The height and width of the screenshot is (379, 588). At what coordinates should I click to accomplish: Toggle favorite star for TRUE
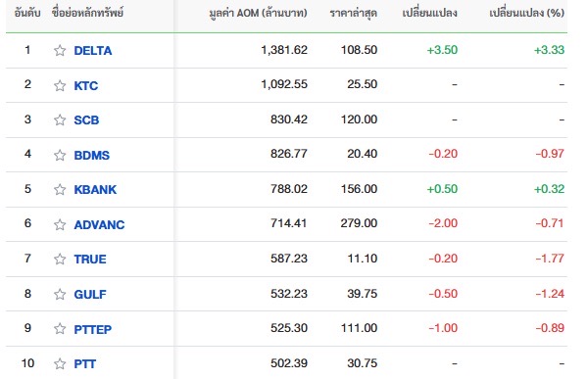[x=60, y=260]
